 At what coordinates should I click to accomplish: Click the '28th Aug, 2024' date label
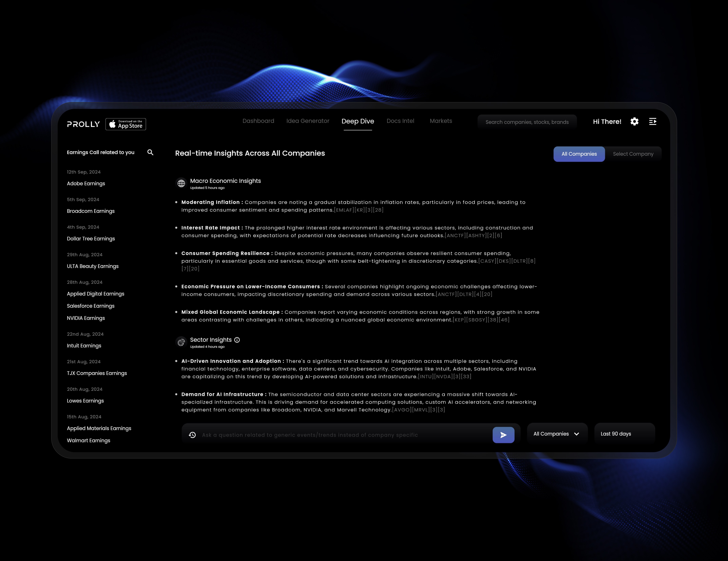[85, 282]
